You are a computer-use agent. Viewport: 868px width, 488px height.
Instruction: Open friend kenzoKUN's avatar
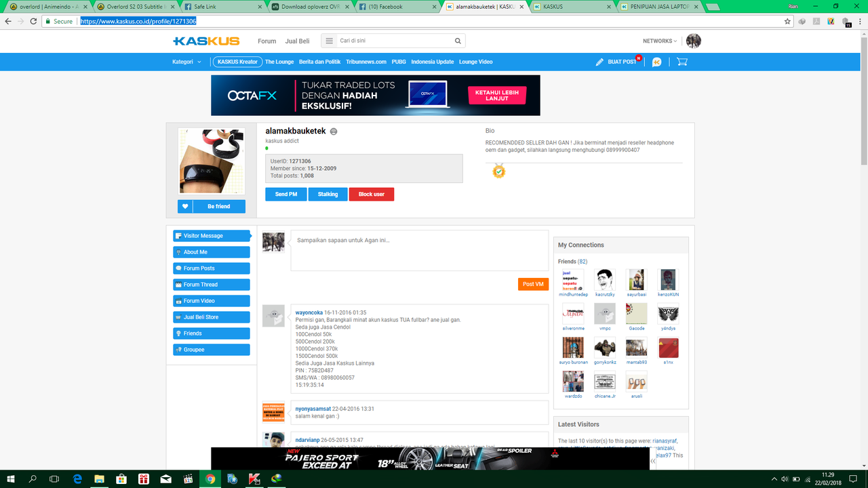click(x=669, y=279)
